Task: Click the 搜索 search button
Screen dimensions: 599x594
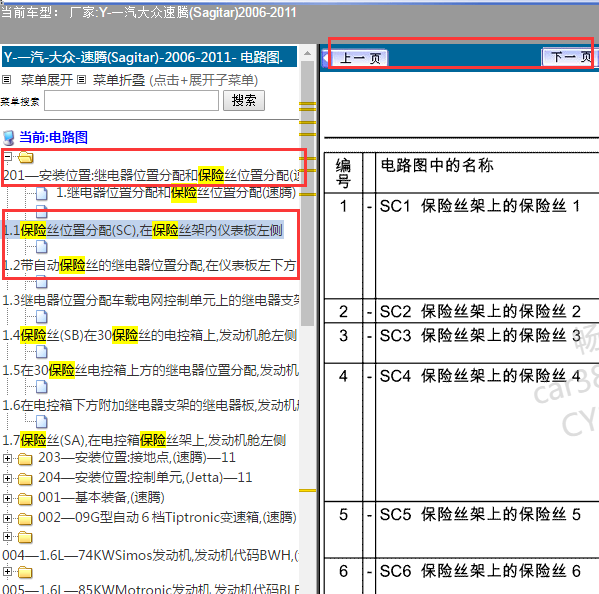Action: tap(244, 100)
